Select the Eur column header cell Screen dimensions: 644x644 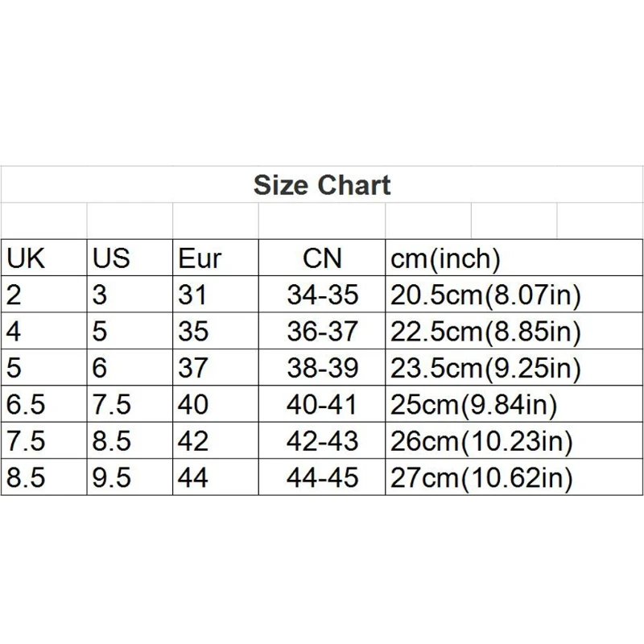coord(216,258)
